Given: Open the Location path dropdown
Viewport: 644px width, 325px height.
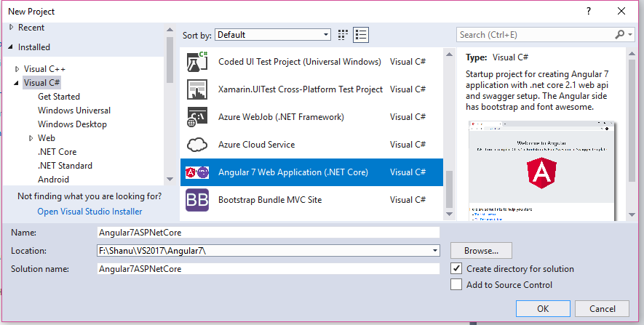Looking at the screenshot, I should (x=435, y=251).
